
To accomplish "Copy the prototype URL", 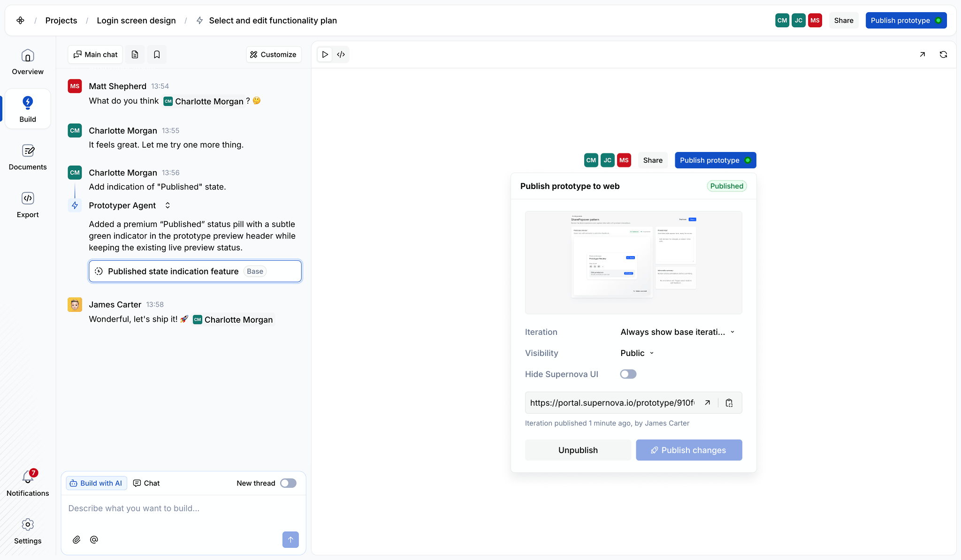I will pyautogui.click(x=729, y=402).
